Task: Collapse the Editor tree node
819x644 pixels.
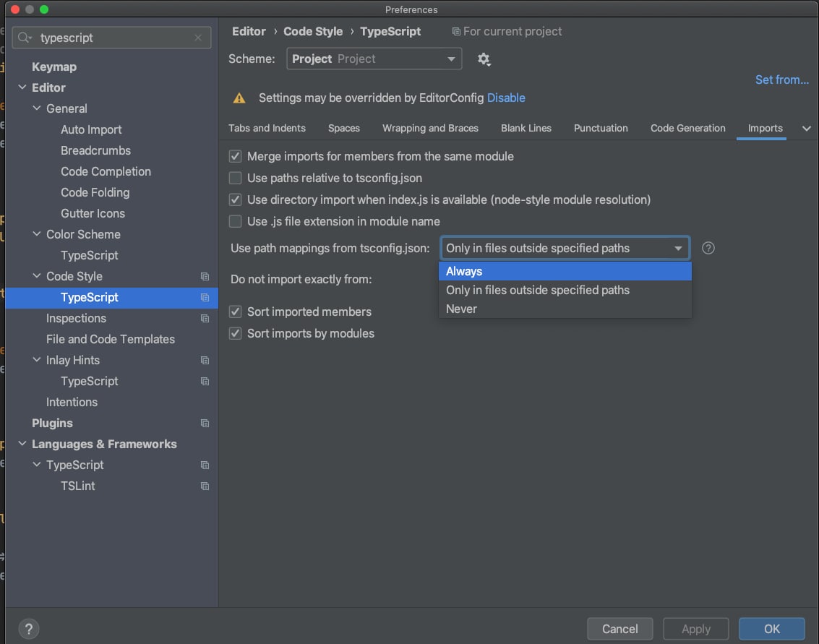Action: (x=22, y=87)
